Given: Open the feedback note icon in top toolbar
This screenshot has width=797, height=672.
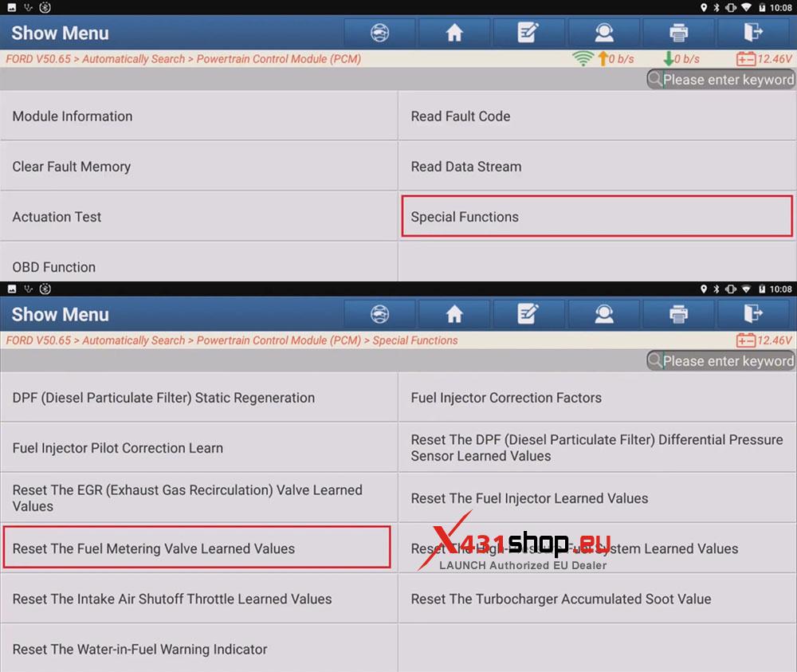Looking at the screenshot, I should coord(528,33).
